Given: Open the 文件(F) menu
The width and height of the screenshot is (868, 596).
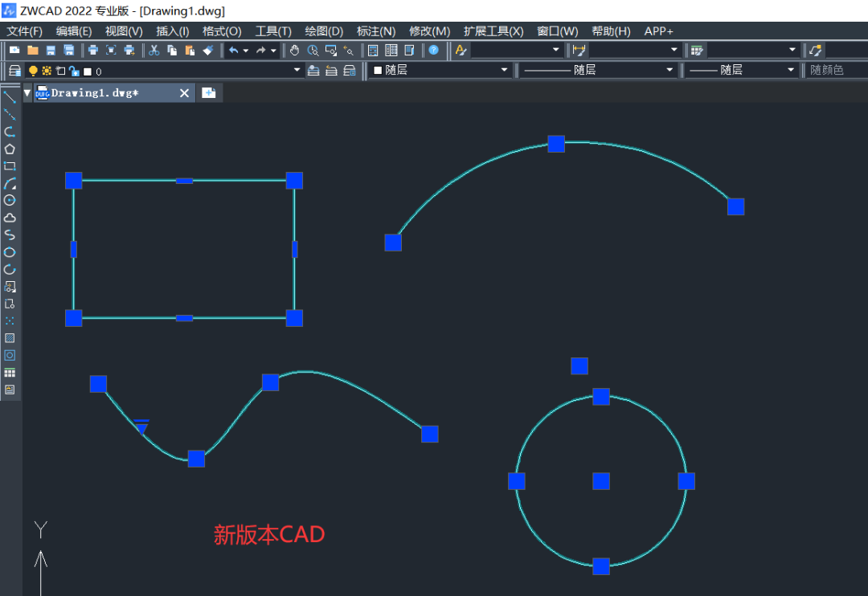Looking at the screenshot, I should tap(24, 31).
